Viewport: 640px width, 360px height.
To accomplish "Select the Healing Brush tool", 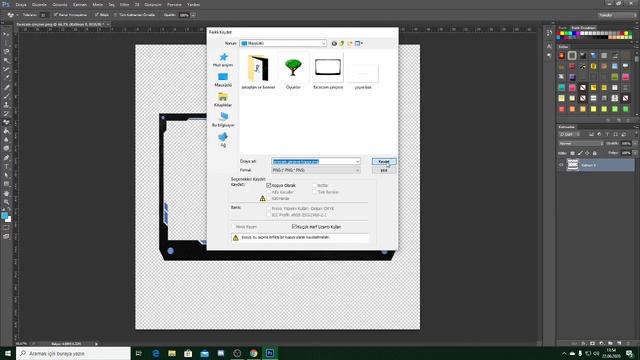I will coord(6,87).
